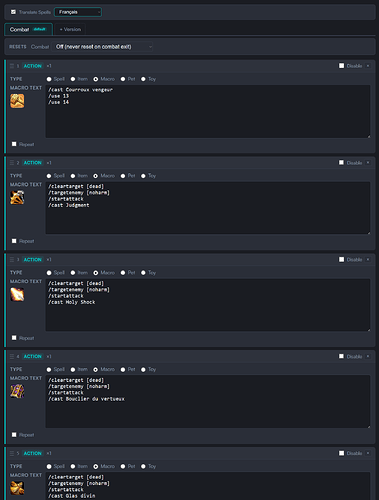Select Spell type for action 2
This screenshot has width=379, height=500.
49,176
